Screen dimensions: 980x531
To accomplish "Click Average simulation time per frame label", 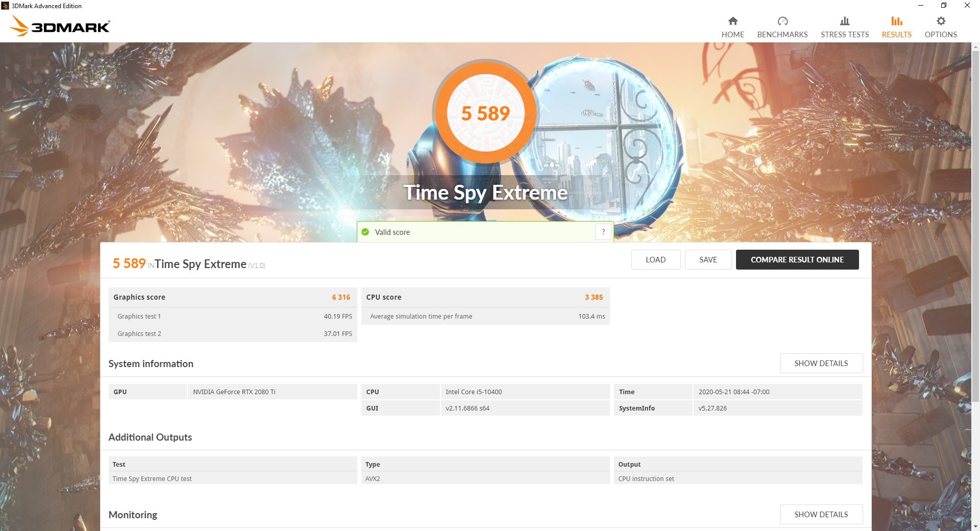I will click(x=421, y=317).
